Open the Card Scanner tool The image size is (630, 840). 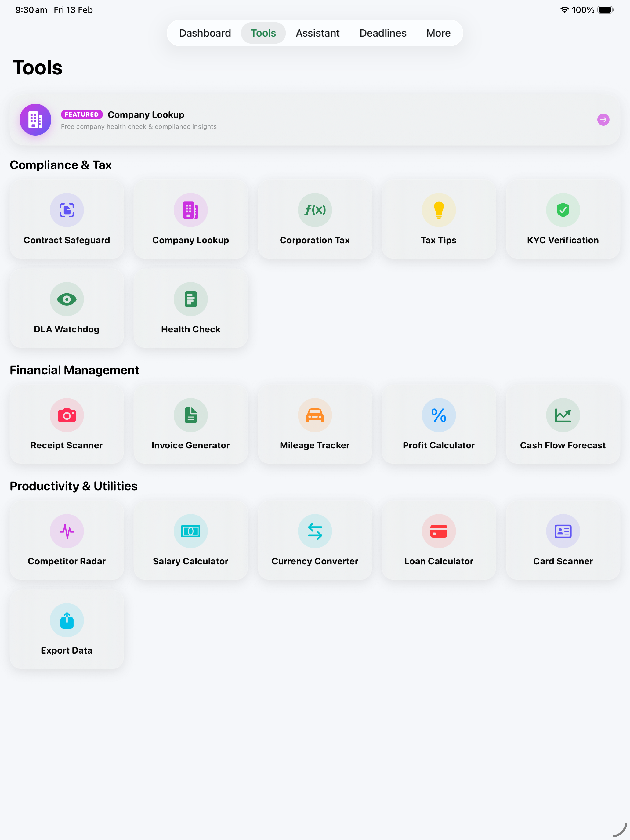tap(563, 540)
